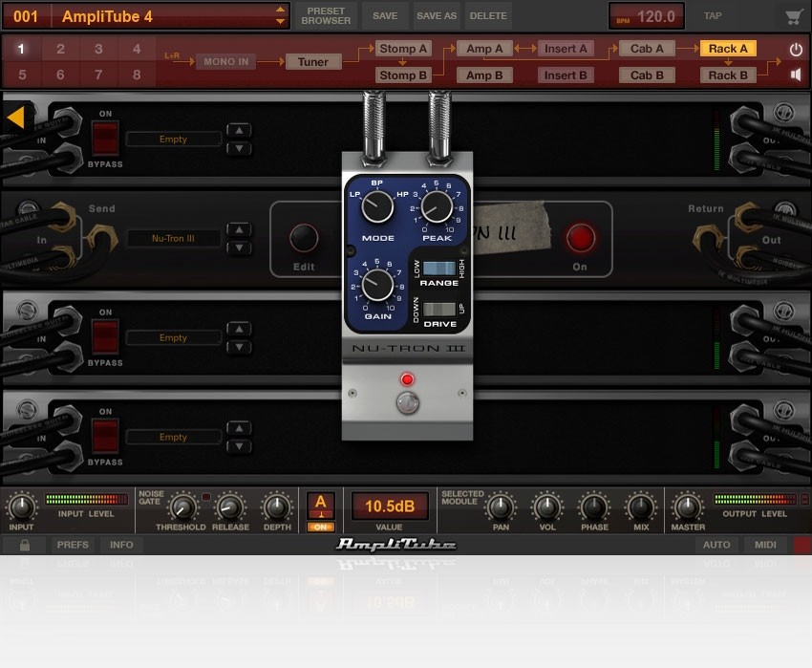Open the Tuner

tap(312, 62)
